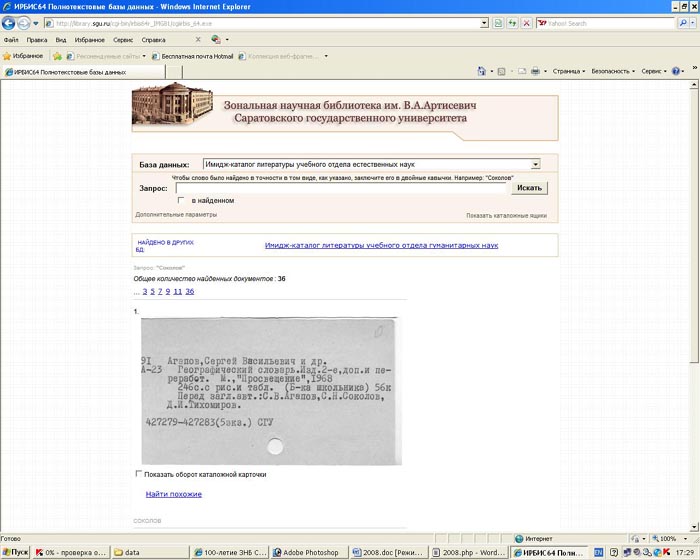
Task: Switch to '0% - проверка' taskbar item
Action: coord(71,552)
